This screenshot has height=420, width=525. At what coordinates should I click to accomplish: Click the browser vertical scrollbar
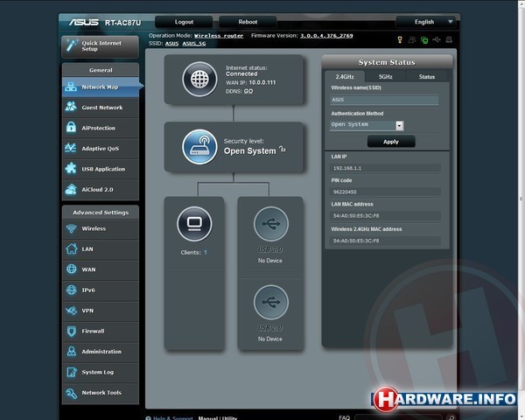click(521, 199)
